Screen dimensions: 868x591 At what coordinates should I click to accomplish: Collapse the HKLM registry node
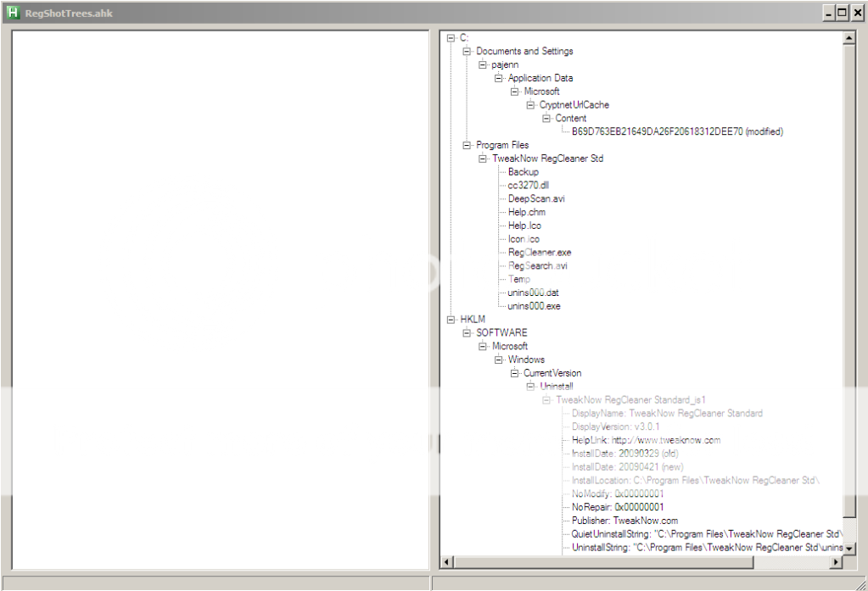pos(451,319)
